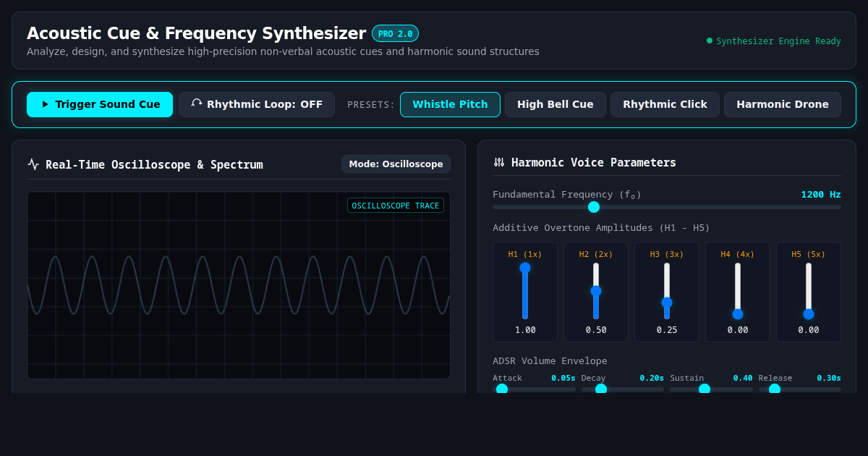Click the PRESETS: label
The height and width of the screenshot is (456, 868).
[x=371, y=104]
